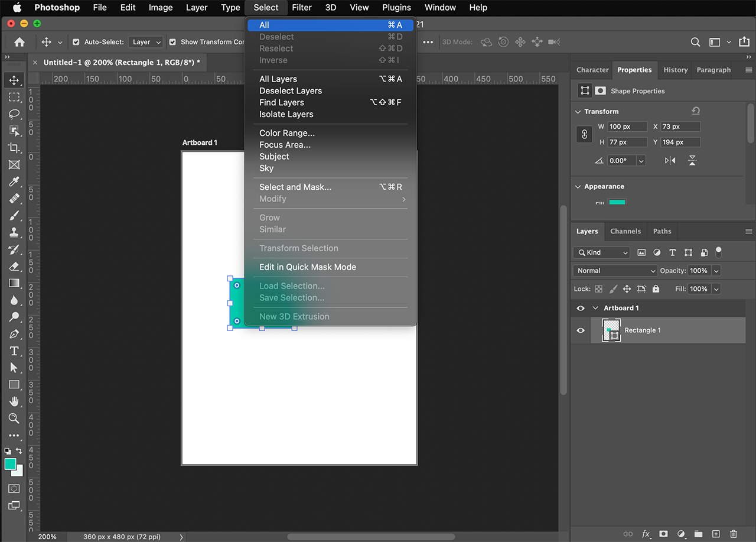The image size is (756, 542).
Task: Hide the Artboard 1 layer group
Action: tap(581, 308)
